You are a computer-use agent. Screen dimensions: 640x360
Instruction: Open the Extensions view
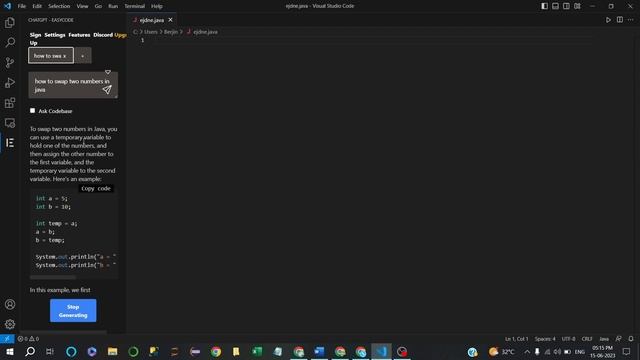(x=10, y=102)
